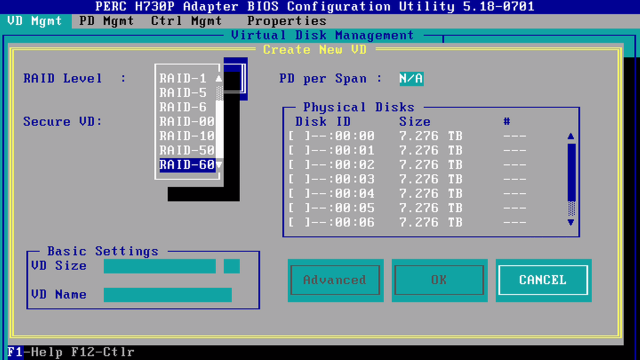Check the box for disk 00:02
Viewport: 640px width, 360px height.
[x=299, y=165]
